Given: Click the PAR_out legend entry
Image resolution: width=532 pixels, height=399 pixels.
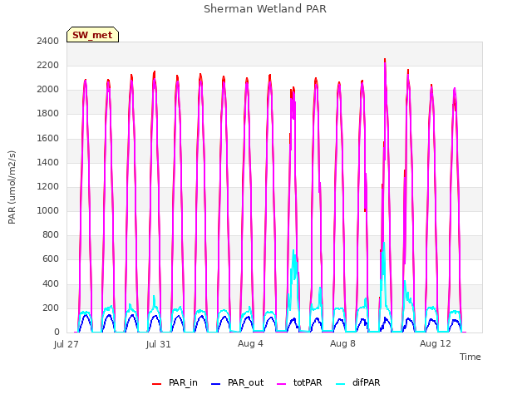Looking at the screenshot, I should pos(237,382).
